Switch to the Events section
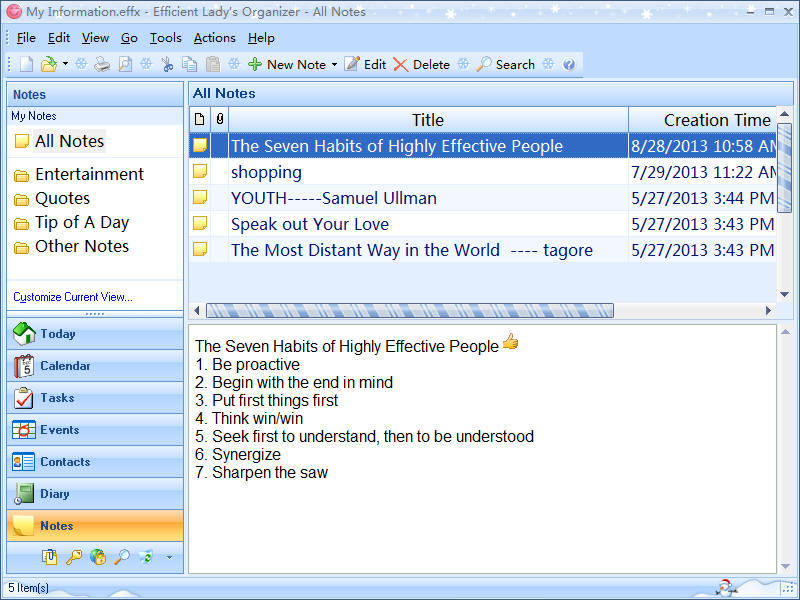800x600 pixels. pos(95,430)
